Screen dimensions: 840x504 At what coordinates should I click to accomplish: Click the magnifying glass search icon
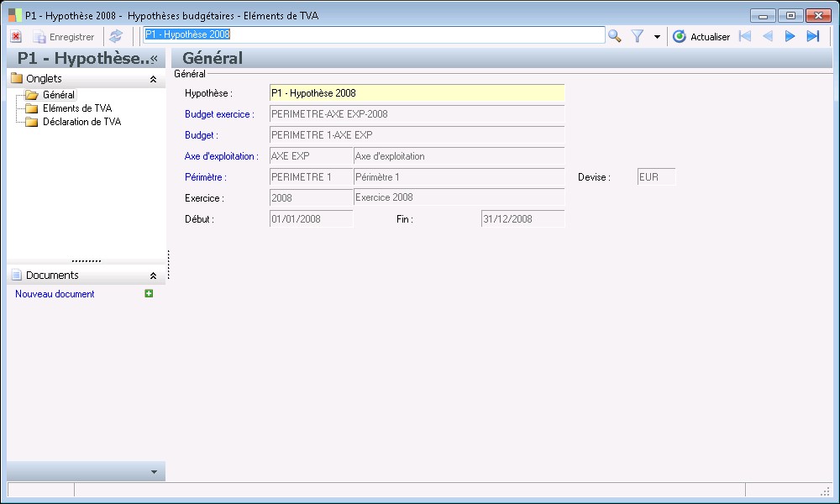(615, 36)
